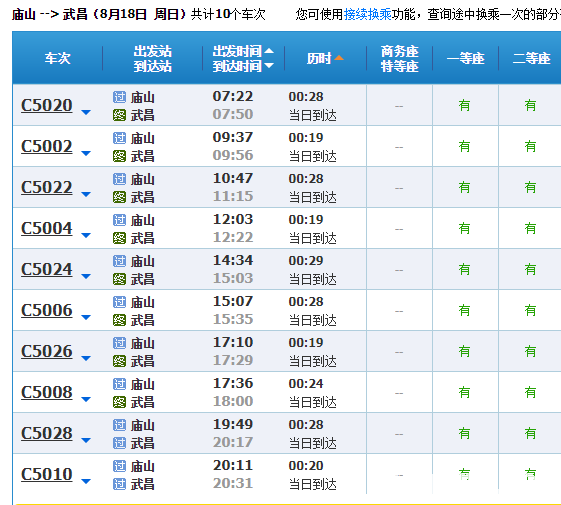Expand the dropdown arrow beside C5026
Image resolution: width=561 pixels, height=505 pixels.
[86, 358]
